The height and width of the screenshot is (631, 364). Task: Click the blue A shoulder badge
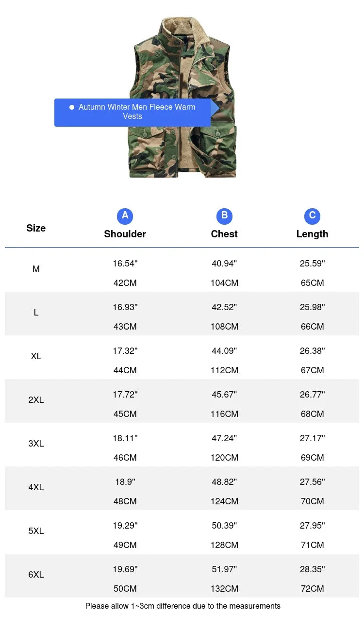125,216
